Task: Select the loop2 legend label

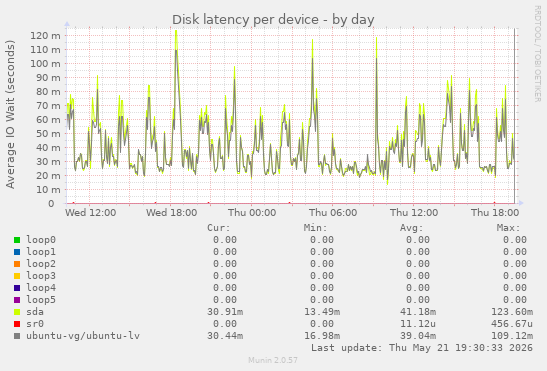Action: pos(41,264)
